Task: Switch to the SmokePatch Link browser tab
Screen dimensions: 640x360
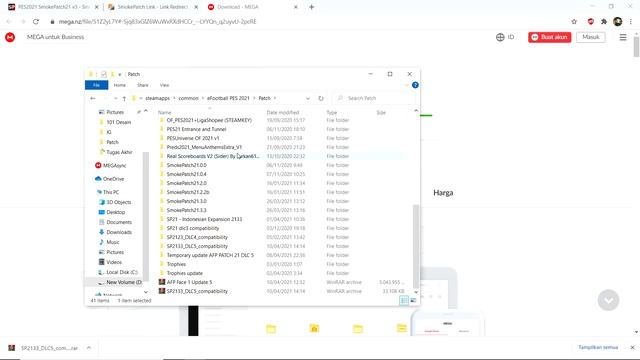Action: tap(152, 7)
